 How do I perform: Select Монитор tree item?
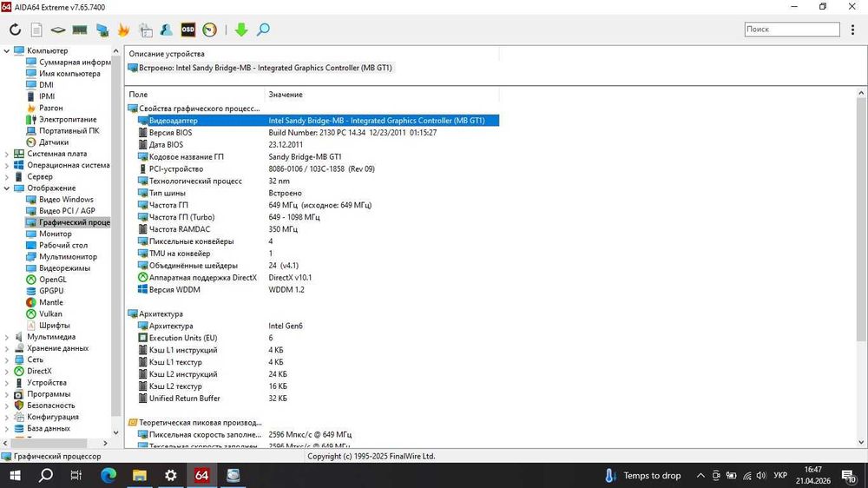coord(55,234)
